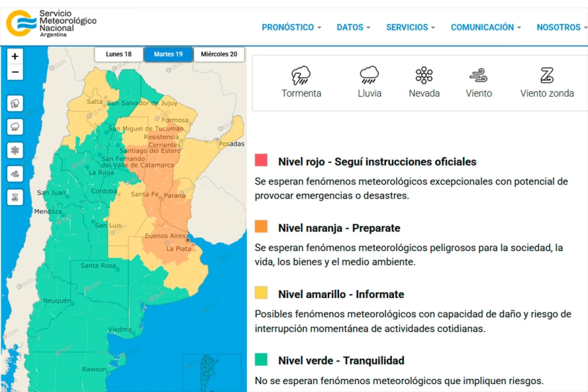The height and width of the screenshot is (392, 588).
Task: Expand the DATOS dropdown menu
Action: [x=353, y=27]
